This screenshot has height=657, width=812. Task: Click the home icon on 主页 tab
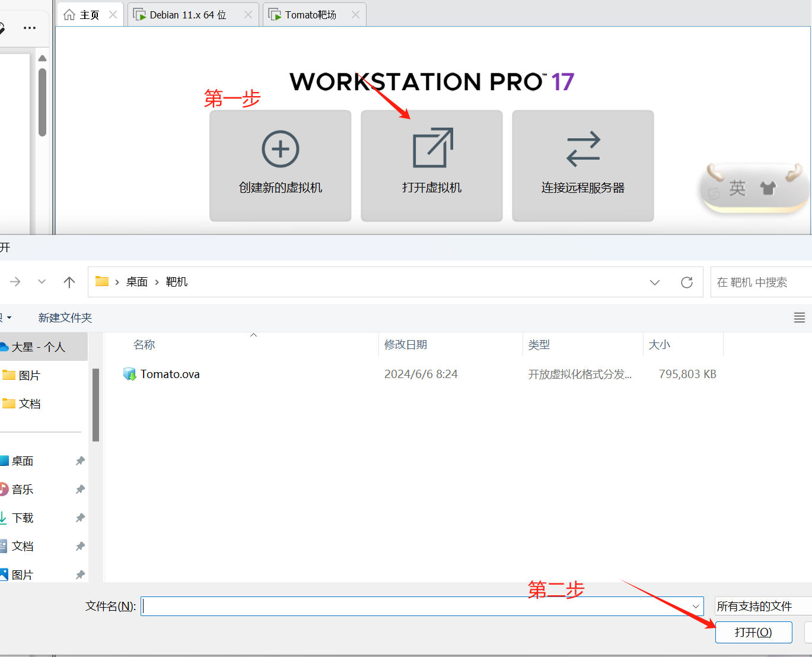(x=69, y=15)
